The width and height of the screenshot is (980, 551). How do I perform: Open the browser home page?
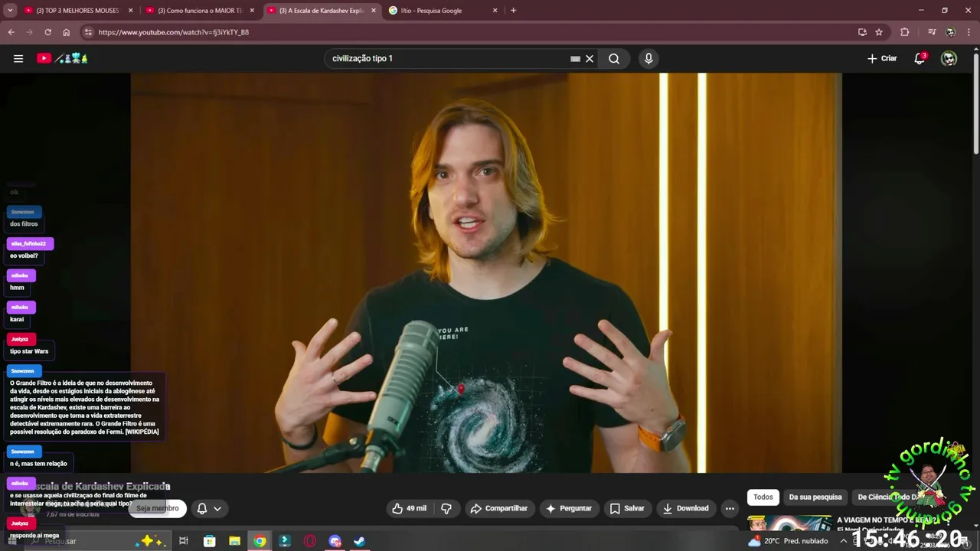(x=67, y=32)
